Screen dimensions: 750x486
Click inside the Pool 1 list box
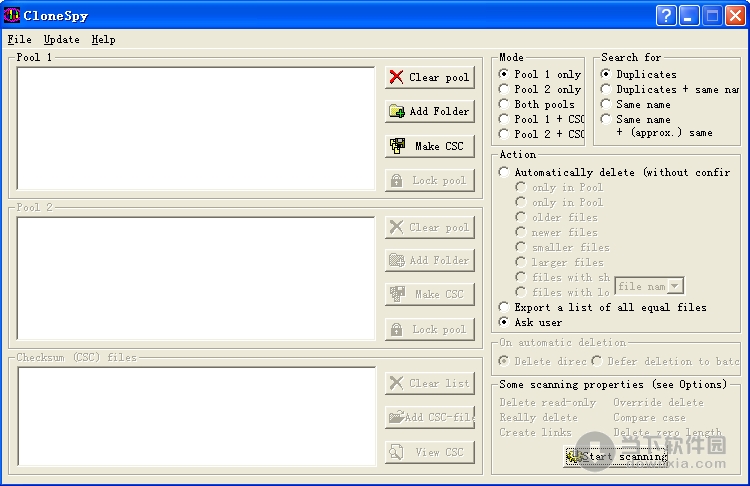pyautogui.click(x=196, y=129)
